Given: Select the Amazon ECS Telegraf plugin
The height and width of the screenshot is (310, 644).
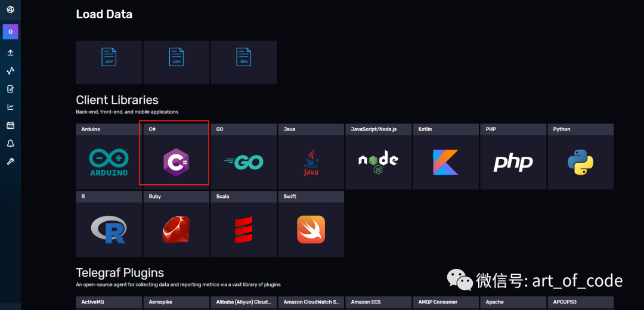Looking at the screenshot, I should tap(378, 303).
